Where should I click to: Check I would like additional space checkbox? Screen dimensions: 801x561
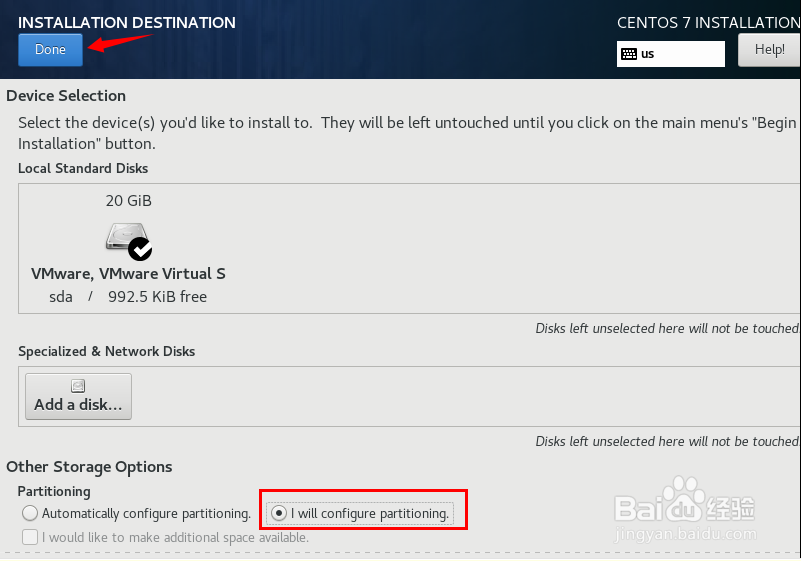point(30,537)
